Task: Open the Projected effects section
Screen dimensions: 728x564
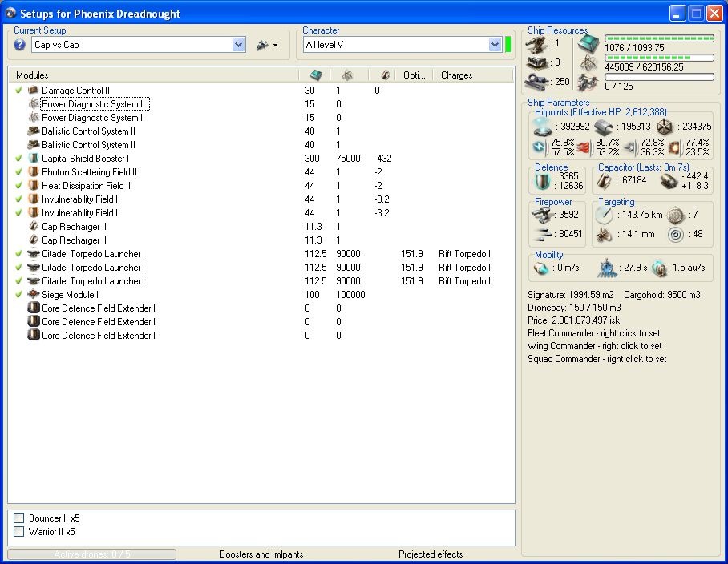Action: (x=431, y=554)
